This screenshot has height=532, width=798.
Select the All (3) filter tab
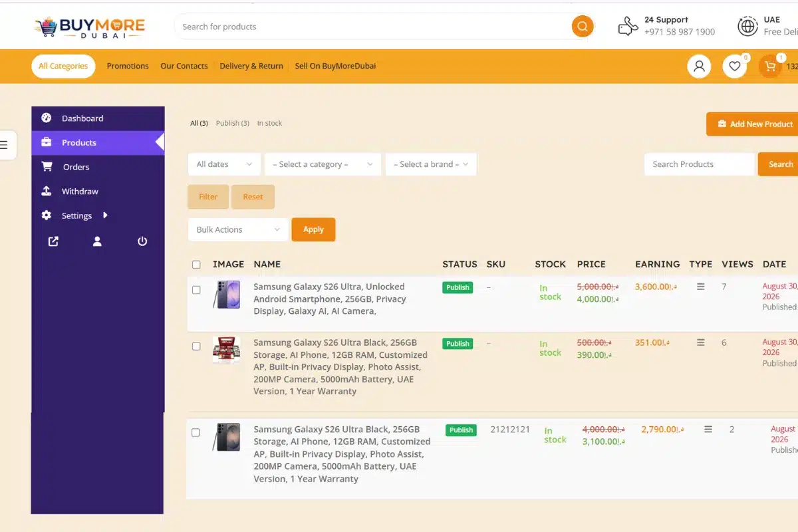coord(199,123)
